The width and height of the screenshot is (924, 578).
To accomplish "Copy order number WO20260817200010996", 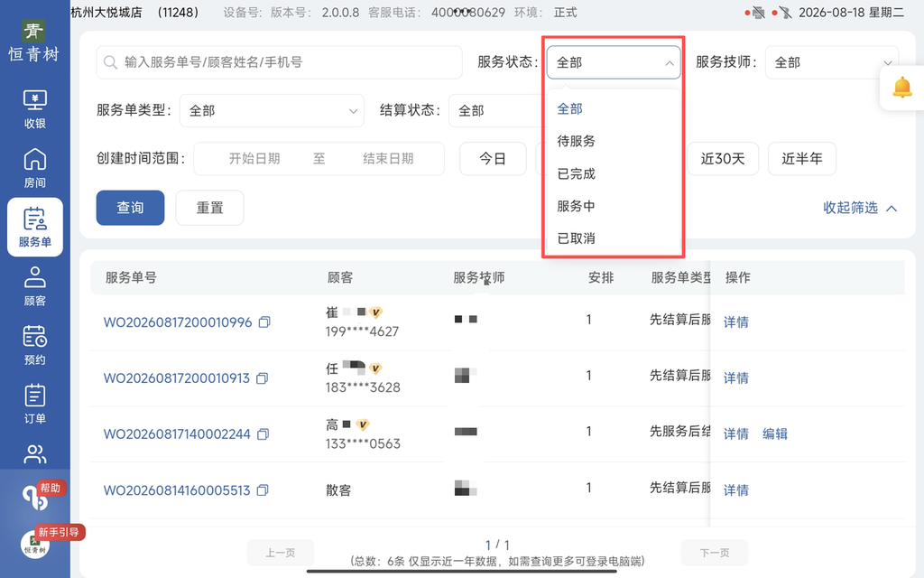I will pos(264,322).
